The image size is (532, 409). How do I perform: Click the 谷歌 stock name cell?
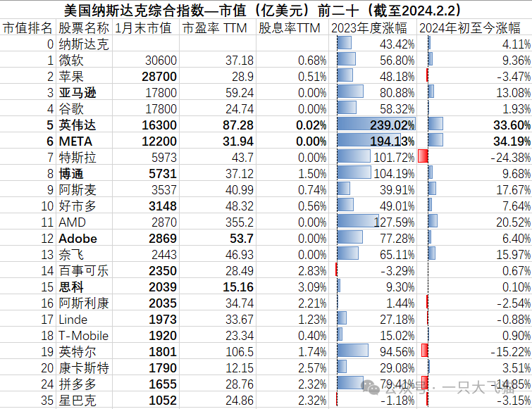[71, 109]
